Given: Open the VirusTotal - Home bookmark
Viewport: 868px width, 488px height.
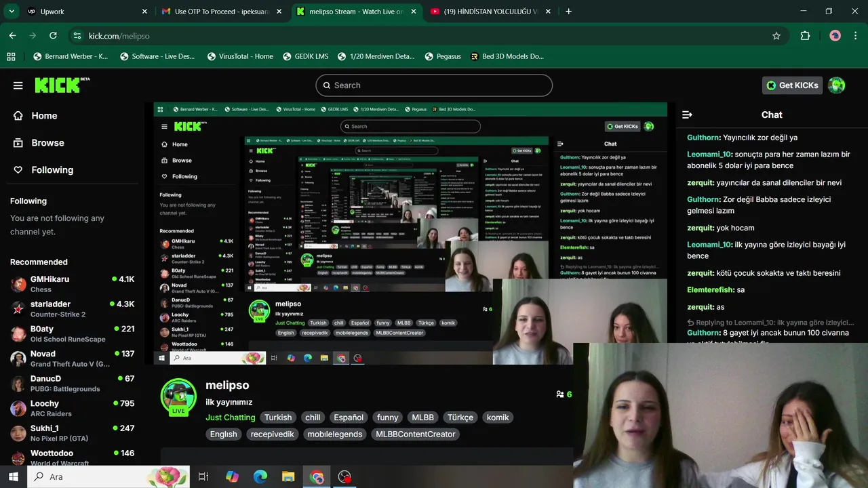Looking at the screenshot, I should coord(241,56).
